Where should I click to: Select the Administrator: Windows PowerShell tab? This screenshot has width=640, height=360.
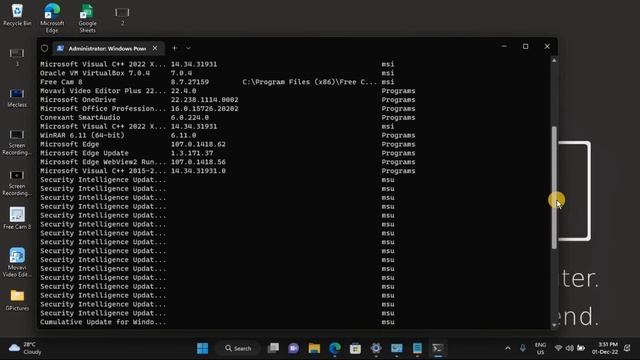[x=109, y=48]
